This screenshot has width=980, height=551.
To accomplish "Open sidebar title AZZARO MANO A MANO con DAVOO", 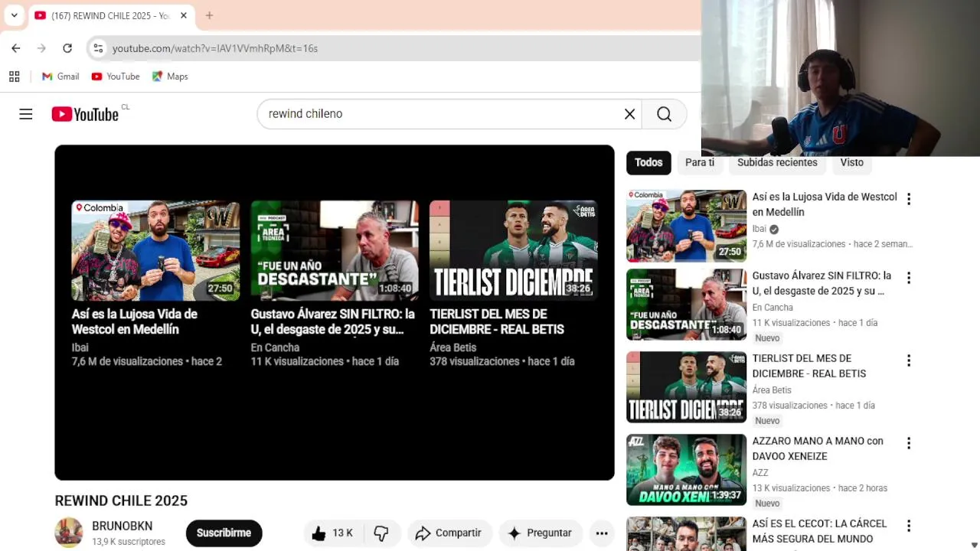I will point(818,448).
